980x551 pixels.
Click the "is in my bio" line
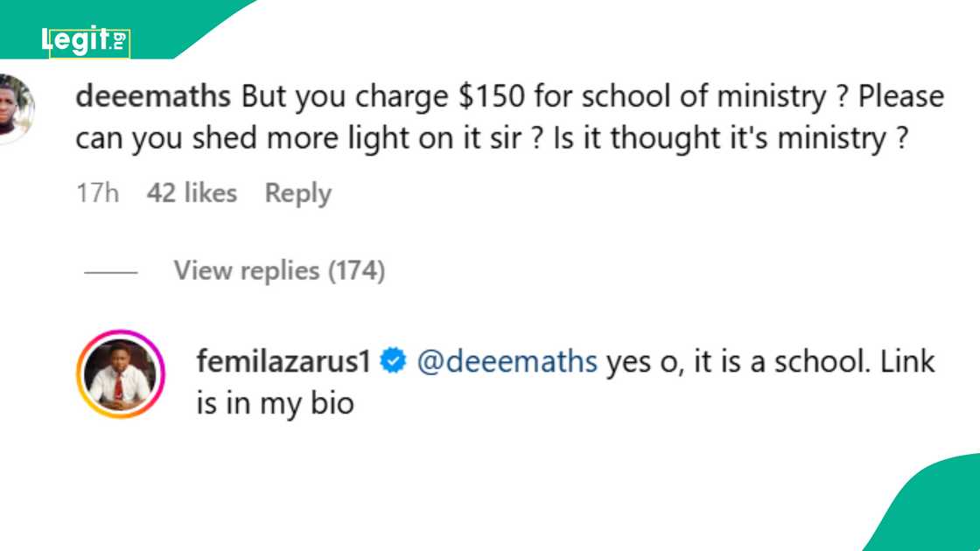click(x=275, y=404)
